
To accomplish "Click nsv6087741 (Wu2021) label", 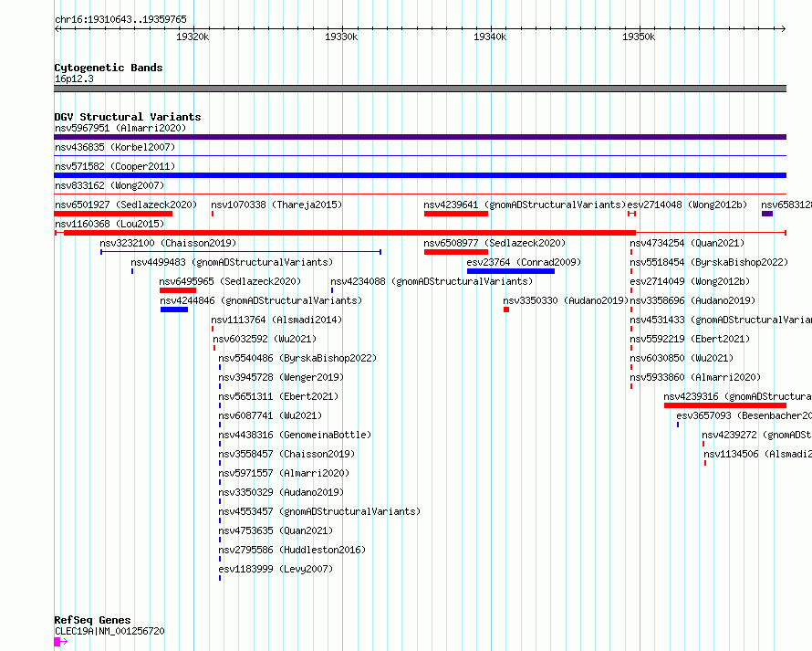I will [x=270, y=415].
